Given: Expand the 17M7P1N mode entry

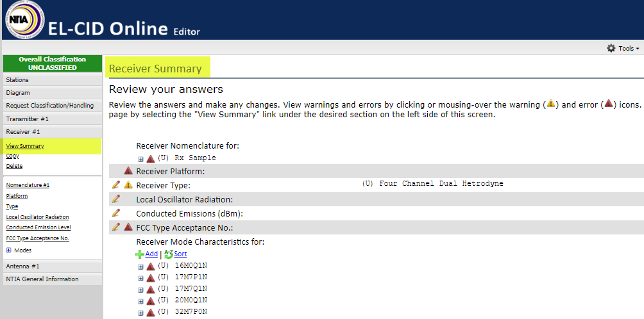Looking at the screenshot, I should click(x=141, y=279).
